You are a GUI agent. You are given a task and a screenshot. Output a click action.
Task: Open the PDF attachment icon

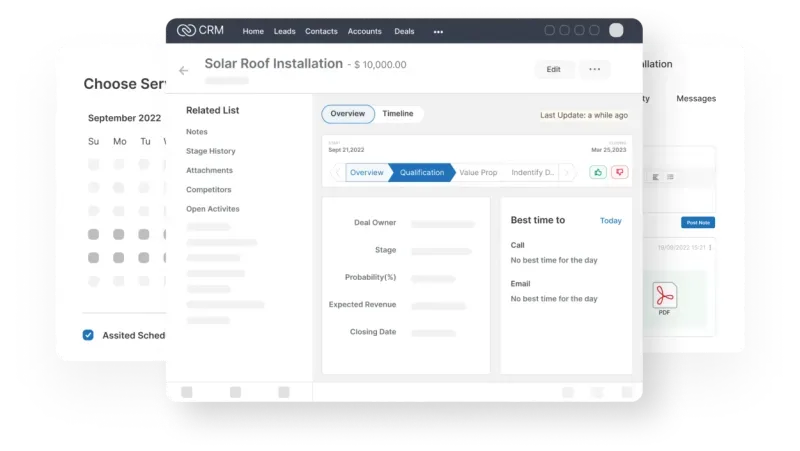[665, 297]
